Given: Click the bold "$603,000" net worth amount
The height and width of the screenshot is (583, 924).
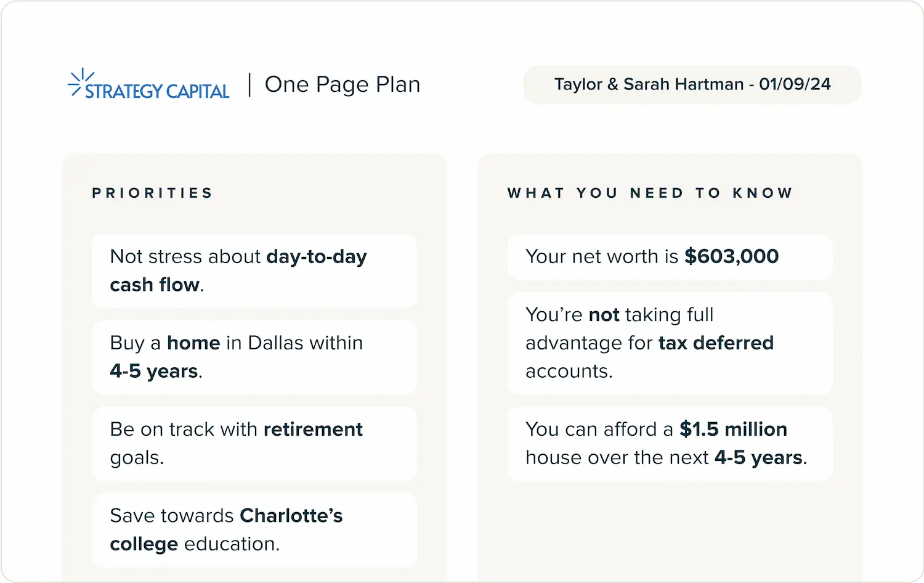Looking at the screenshot, I should pos(731,256).
